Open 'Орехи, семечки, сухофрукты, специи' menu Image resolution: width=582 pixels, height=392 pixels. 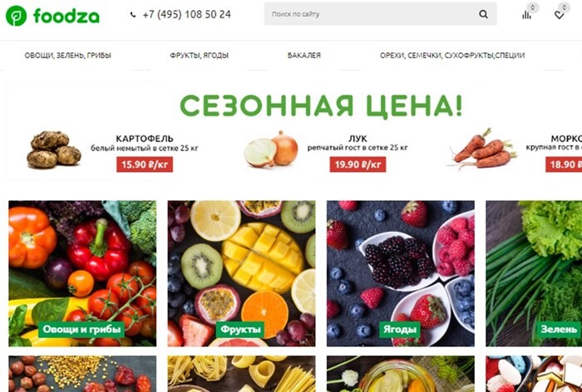click(452, 56)
